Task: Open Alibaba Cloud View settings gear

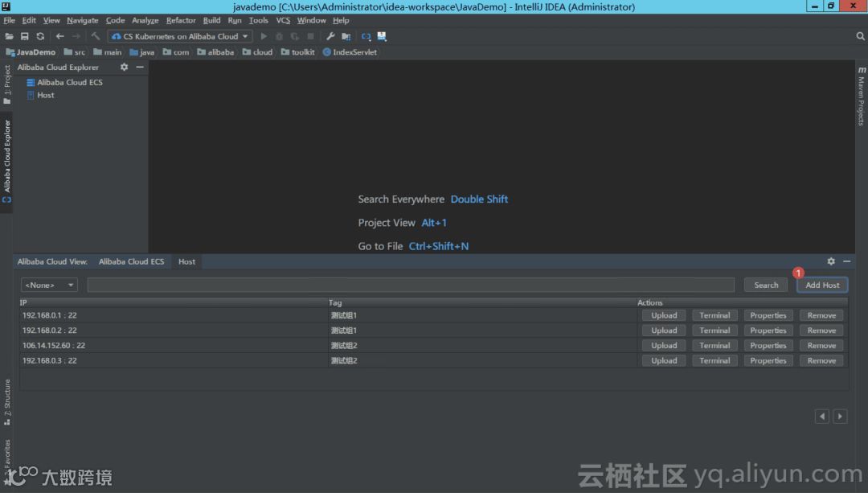Action: click(831, 261)
